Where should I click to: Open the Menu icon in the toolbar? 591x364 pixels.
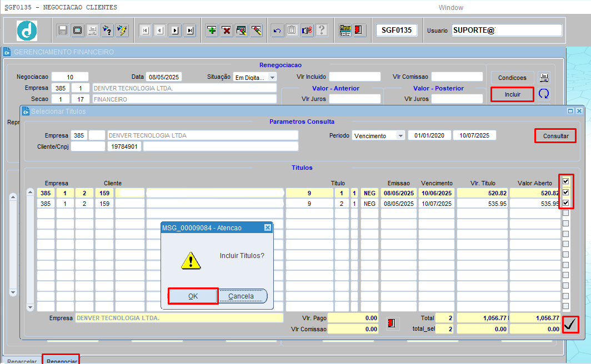tap(345, 30)
